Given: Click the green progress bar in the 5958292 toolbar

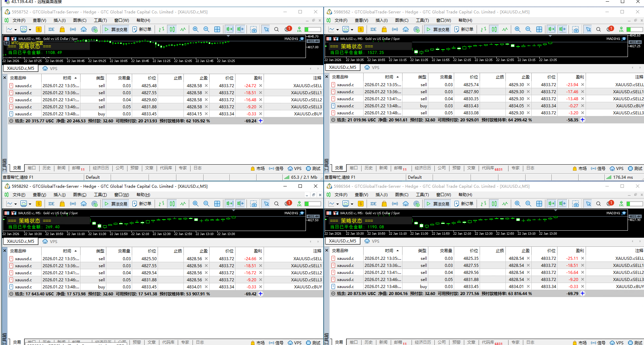Looking at the screenshot, I should tap(313, 204).
